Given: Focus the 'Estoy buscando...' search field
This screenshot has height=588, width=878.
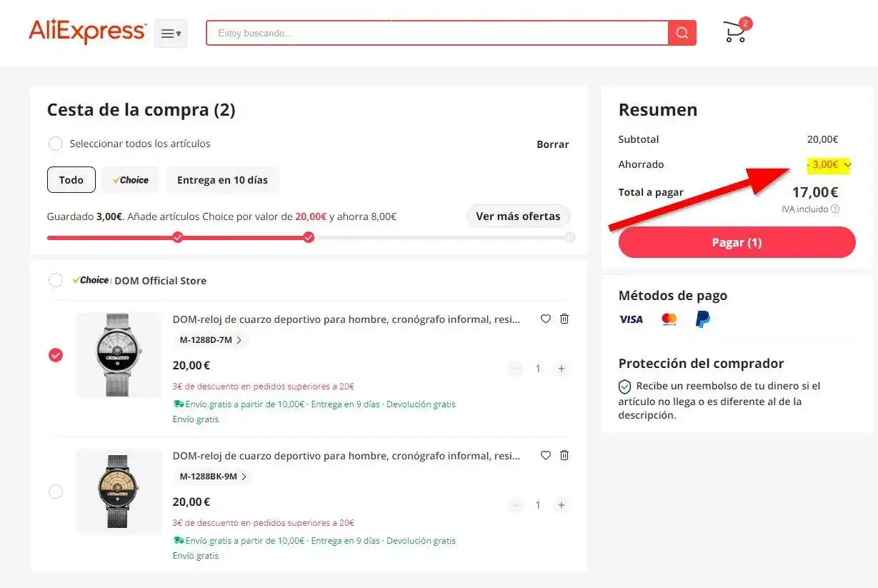Looking at the screenshot, I should coord(437,33).
